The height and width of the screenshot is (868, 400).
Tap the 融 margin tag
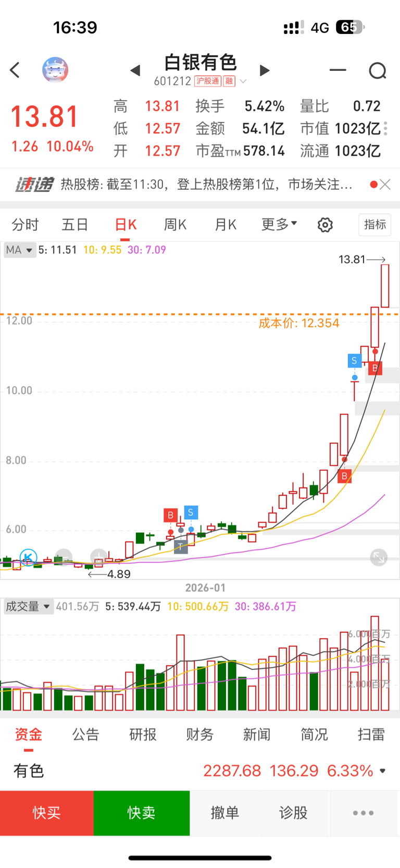(x=229, y=81)
